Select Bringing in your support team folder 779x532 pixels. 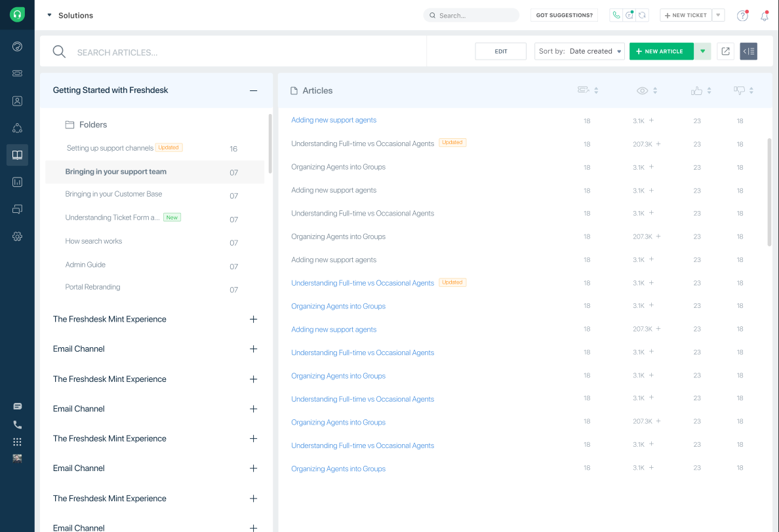coord(155,172)
